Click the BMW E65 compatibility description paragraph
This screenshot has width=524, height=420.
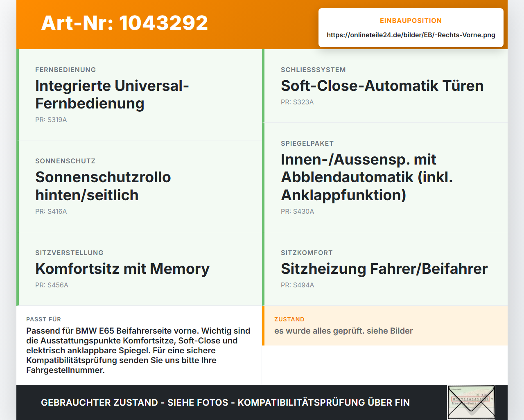[138, 350]
